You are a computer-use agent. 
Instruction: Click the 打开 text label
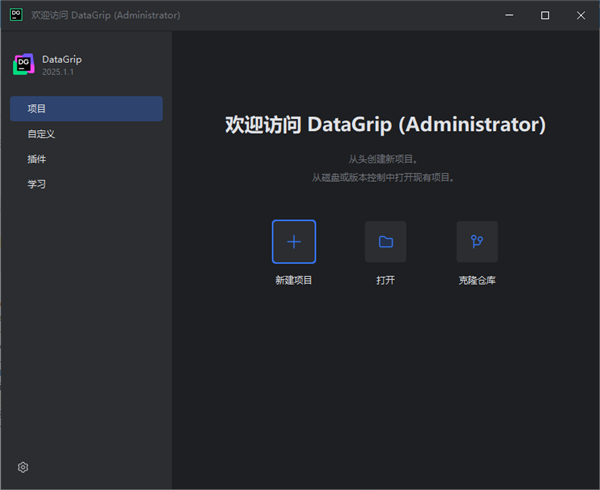pos(385,280)
